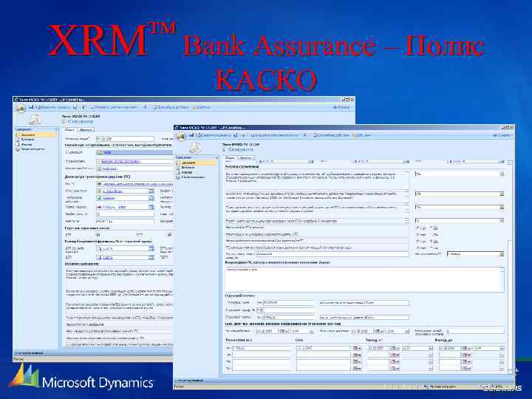Open the dropdown beside first insurance condition paragraph
Image resolution: width=532 pixels, height=399 pixels.
point(502,174)
